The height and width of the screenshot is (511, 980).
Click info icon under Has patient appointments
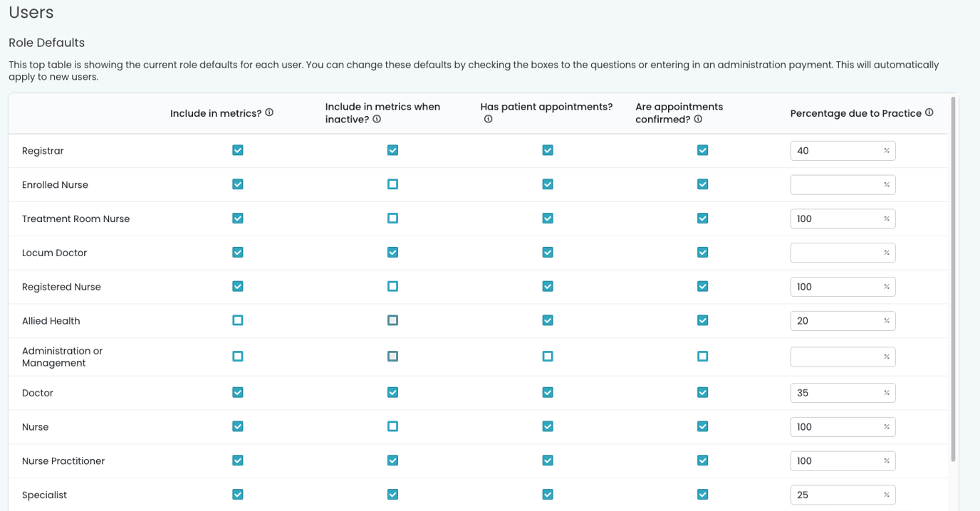[488, 120]
